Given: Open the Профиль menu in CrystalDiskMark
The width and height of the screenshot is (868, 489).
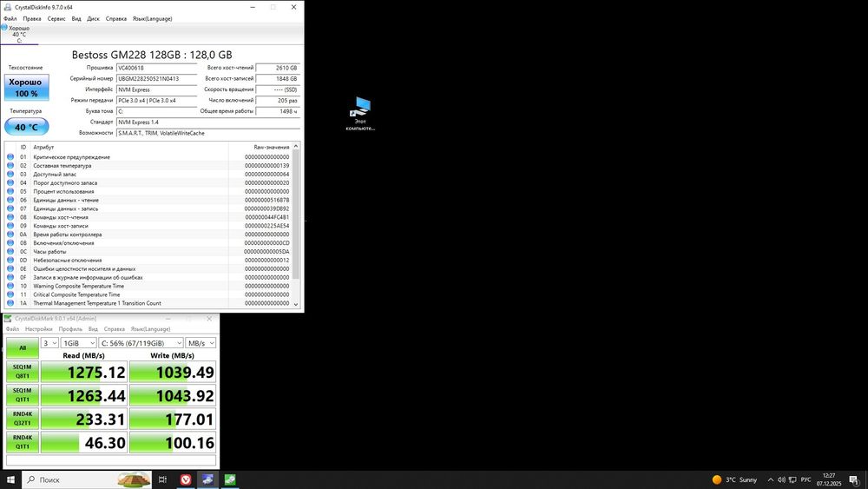Looking at the screenshot, I should tap(70, 329).
